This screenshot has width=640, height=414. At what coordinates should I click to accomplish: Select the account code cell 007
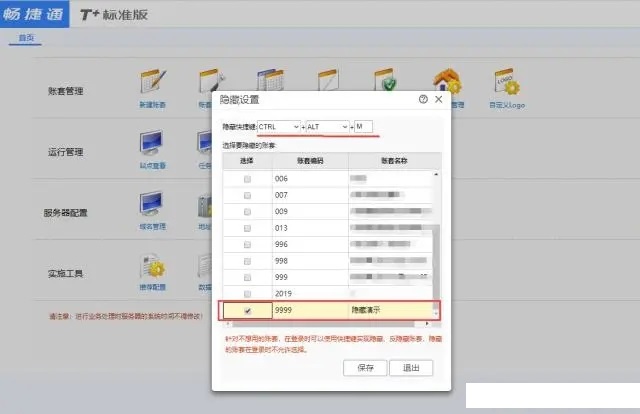click(310, 195)
